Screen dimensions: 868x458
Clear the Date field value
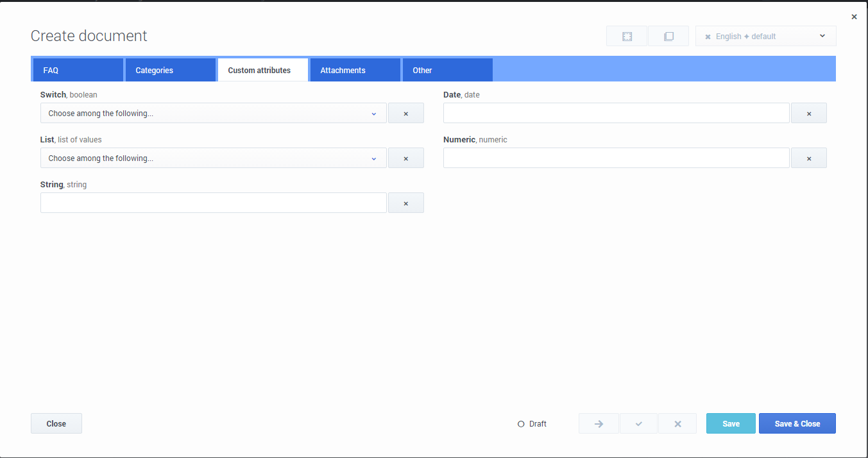coord(808,114)
